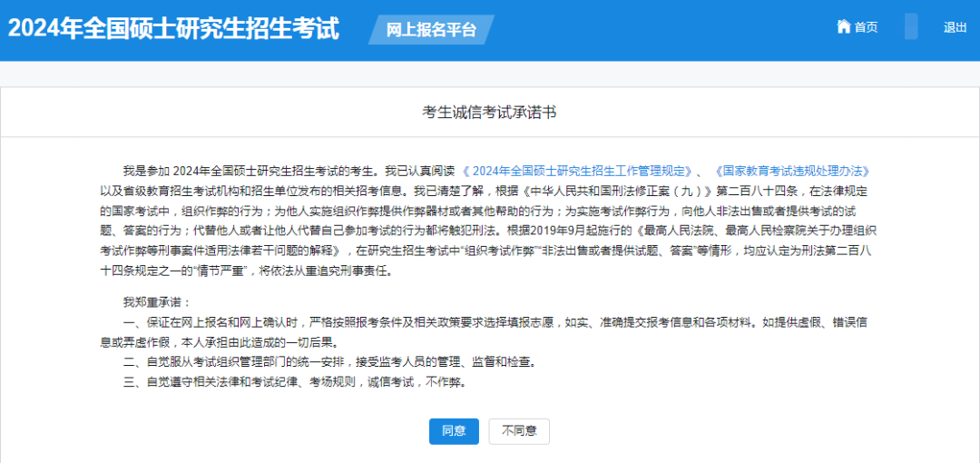
Task: Click 退出 to log out
Action: pyautogui.click(x=955, y=27)
